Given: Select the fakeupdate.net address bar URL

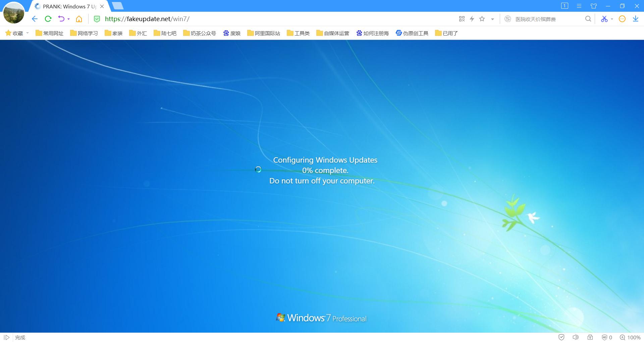Looking at the screenshot, I should click(147, 19).
